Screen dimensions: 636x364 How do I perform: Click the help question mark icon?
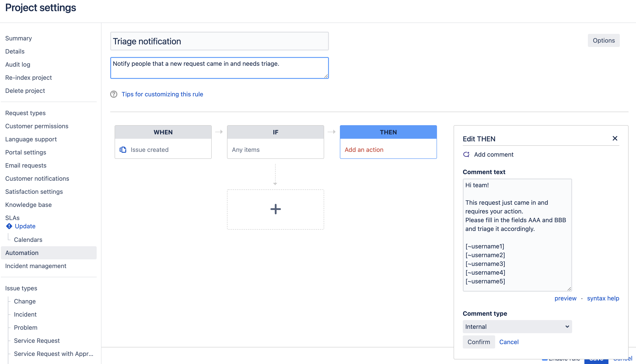114,94
